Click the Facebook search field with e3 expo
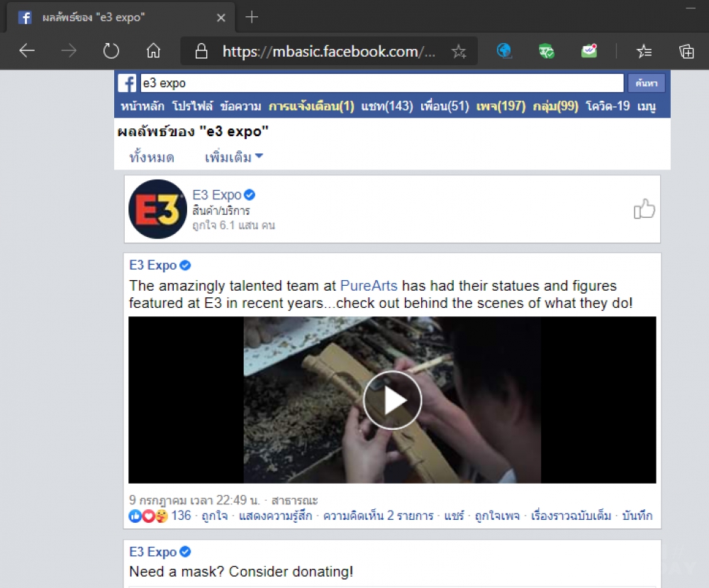The height and width of the screenshot is (588, 709). point(382,83)
